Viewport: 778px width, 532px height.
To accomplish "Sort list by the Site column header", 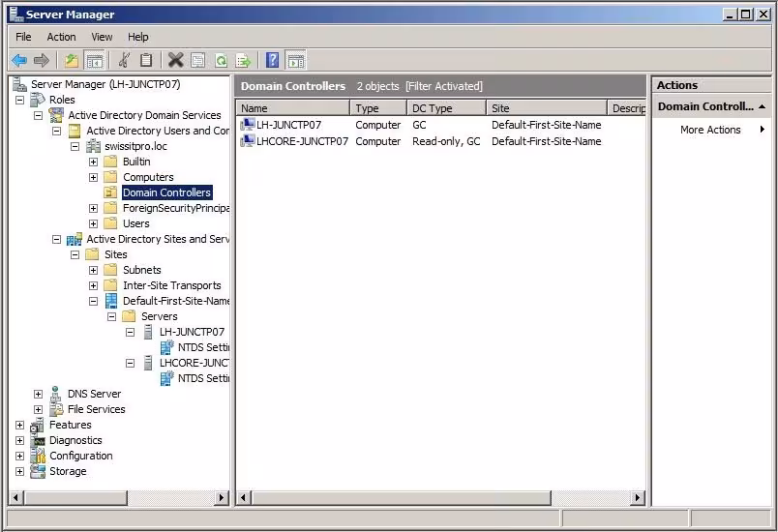I will click(x=546, y=108).
